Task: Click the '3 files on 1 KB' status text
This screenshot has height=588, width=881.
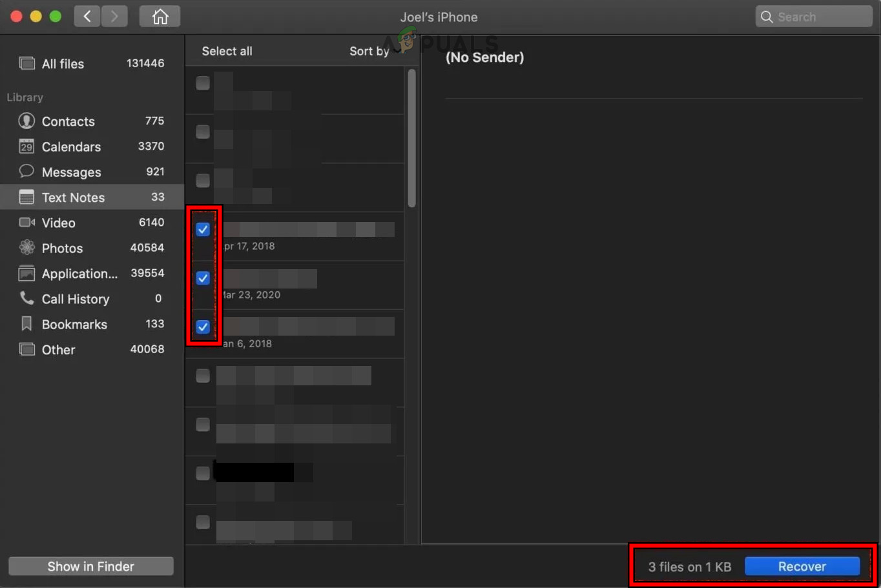Action: tap(690, 567)
